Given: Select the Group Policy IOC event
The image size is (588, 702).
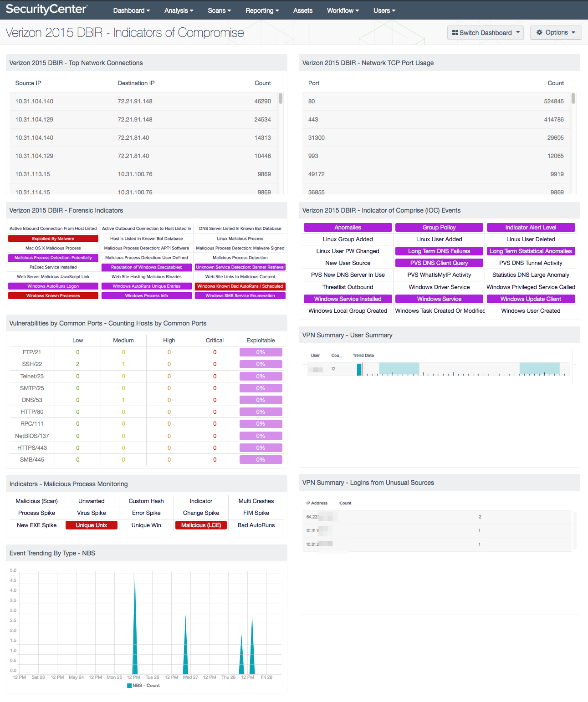Looking at the screenshot, I should (x=439, y=228).
